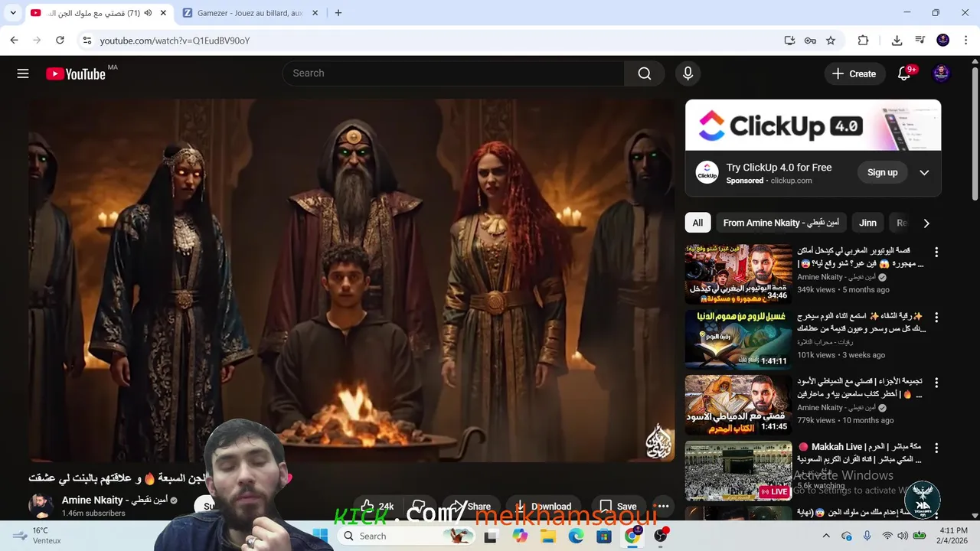980x551 pixels.
Task: Open the password manager key icon
Action: [x=810, y=41]
